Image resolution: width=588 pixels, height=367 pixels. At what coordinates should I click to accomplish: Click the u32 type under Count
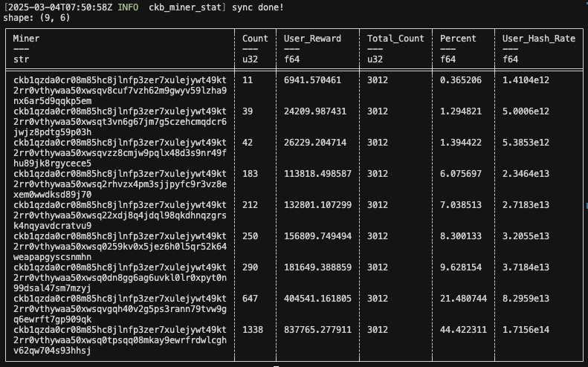pos(250,59)
